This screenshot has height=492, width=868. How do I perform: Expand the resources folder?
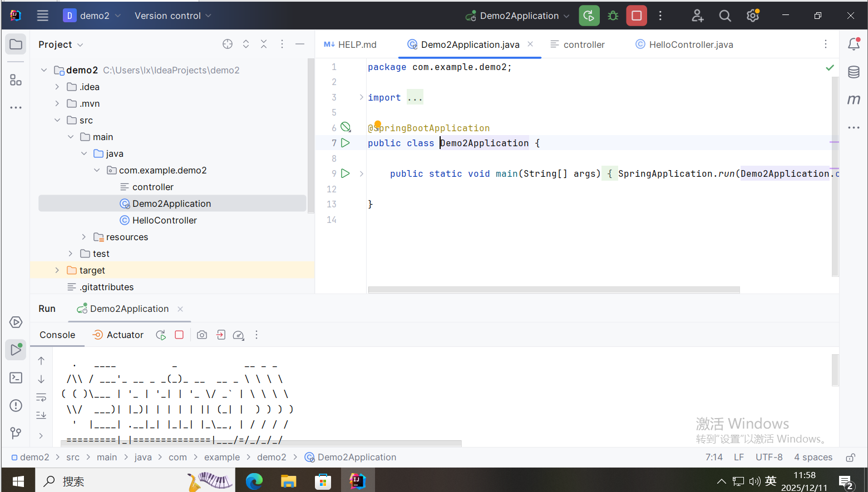[x=83, y=237]
